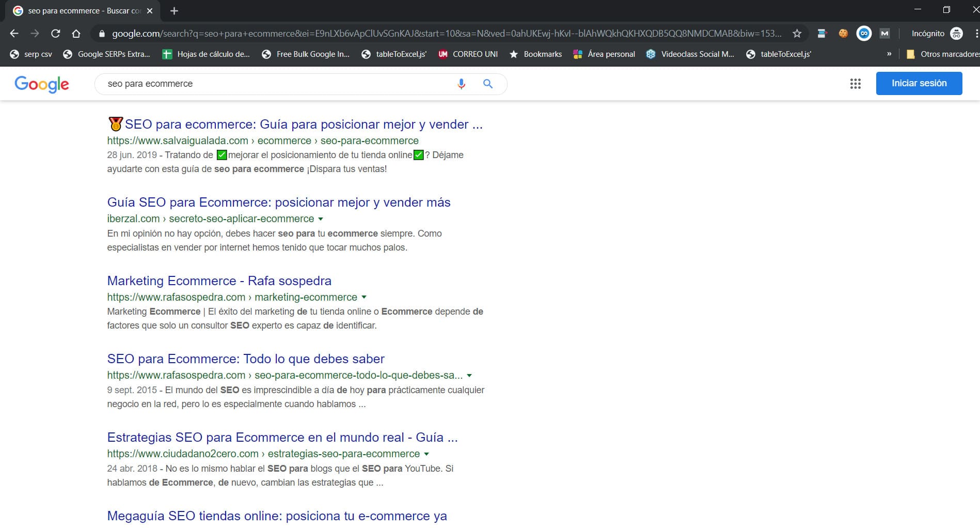
Task: Open the 'Bookmarks' starred bookmark
Action: [535, 54]
